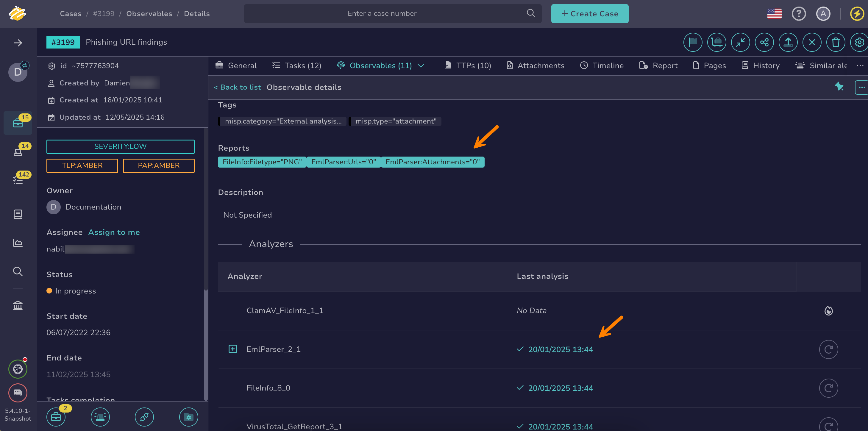Switch to Report tab
868x431 pixels.
pyautogui.click(x=658, y=65)
